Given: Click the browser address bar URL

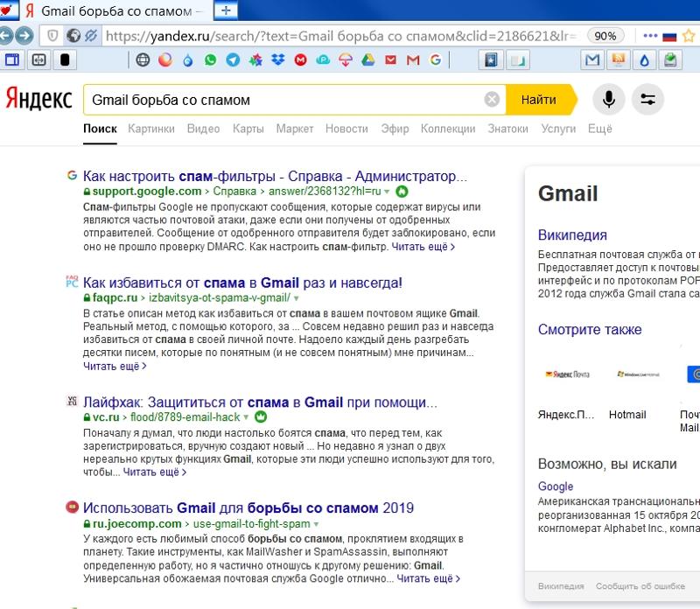Looking at the screenshot, I should coord(341,36).
